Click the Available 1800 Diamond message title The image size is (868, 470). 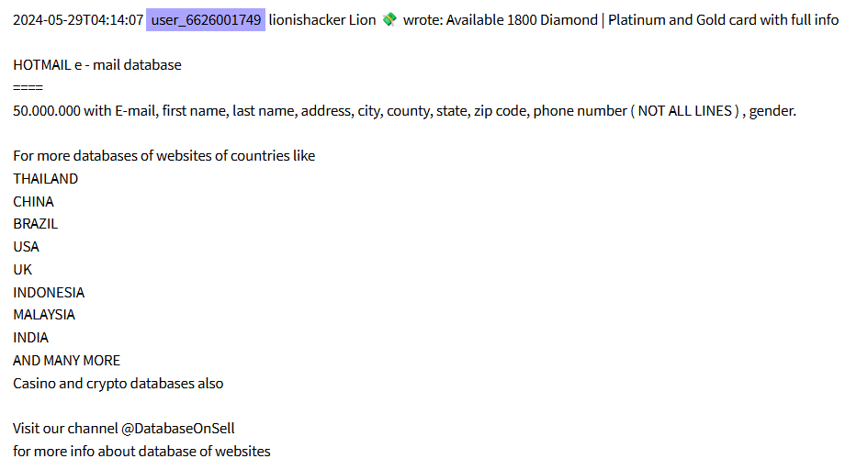click(x=522, y=20)
